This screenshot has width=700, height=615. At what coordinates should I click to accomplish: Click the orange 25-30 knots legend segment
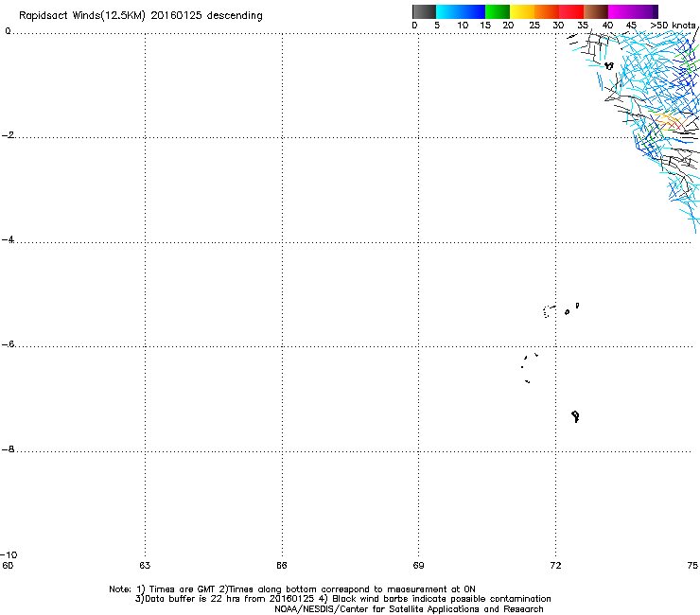pyautogui.click(x=547, y=11)
